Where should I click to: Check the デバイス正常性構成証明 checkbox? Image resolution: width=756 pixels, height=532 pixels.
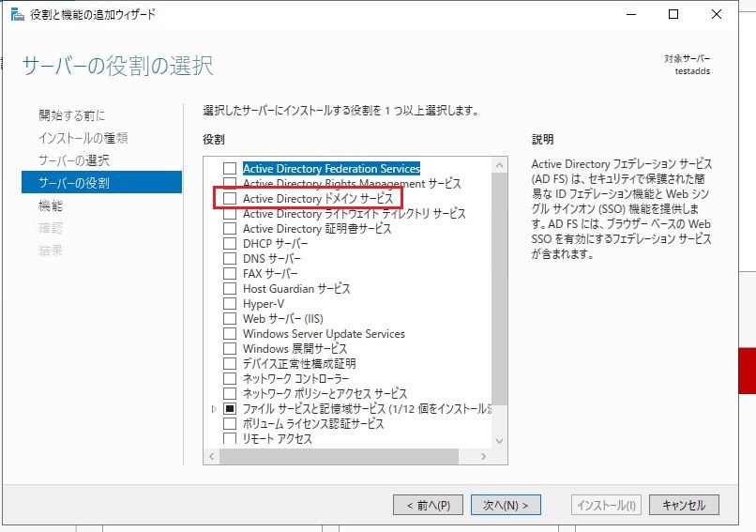[x=230, y=363]
